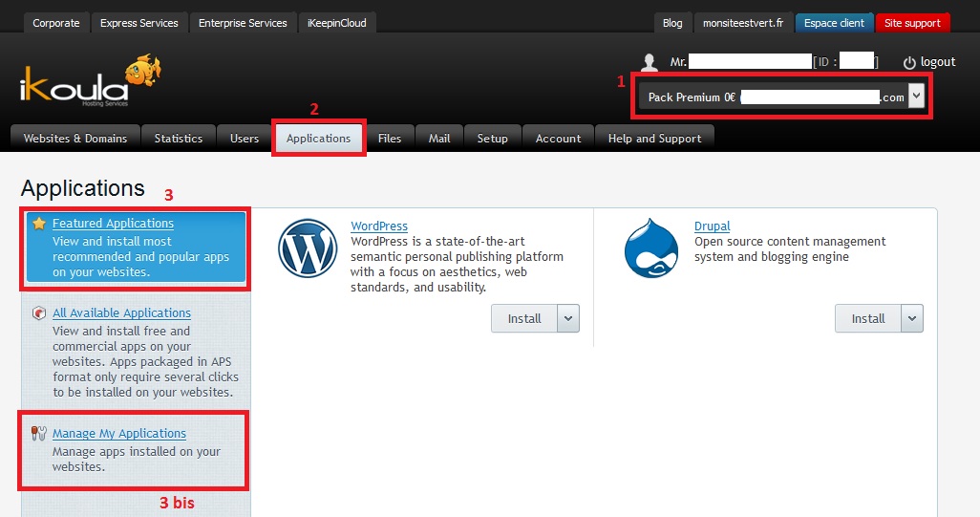
Task: Switch to the Websites & Domains tab
Action: (75, 139)
